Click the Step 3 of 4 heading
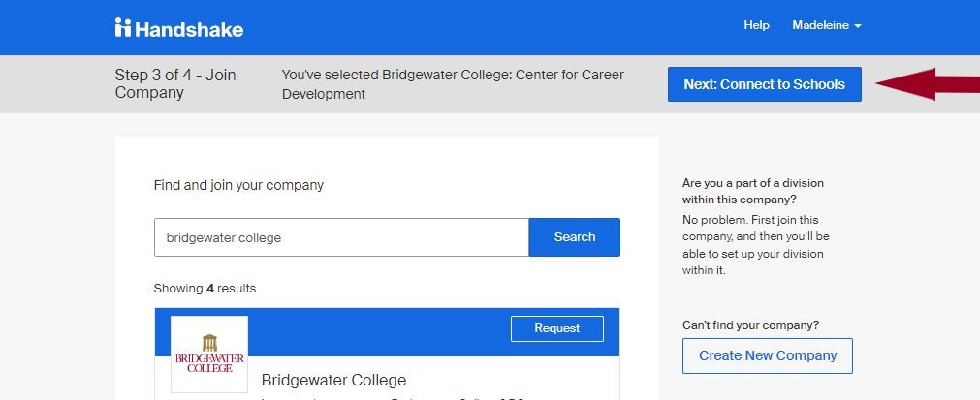Screen dimensions: 980x400 tap(175, 83)
